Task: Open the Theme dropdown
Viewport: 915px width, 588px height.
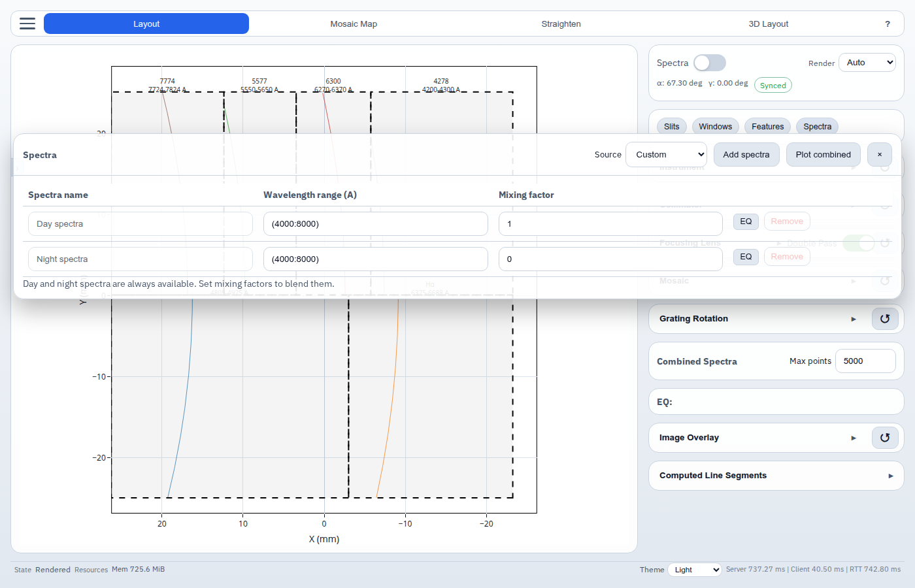Action: click(695, 570)
